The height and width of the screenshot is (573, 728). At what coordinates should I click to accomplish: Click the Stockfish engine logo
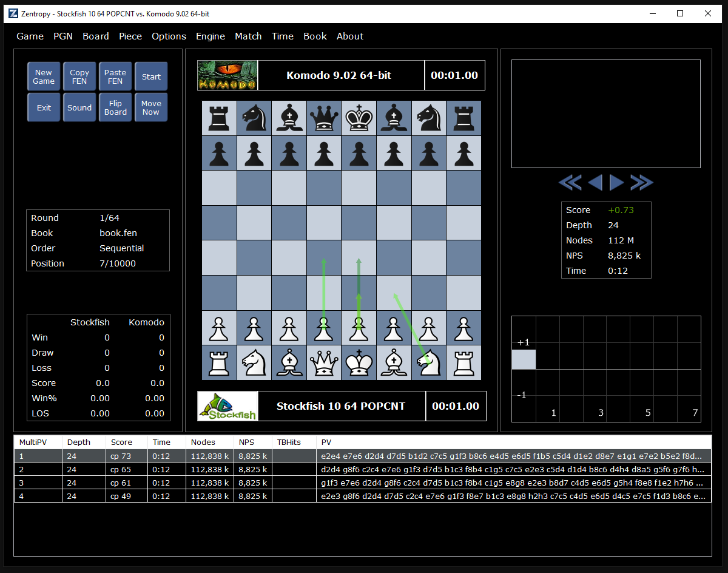pos(227,406)
